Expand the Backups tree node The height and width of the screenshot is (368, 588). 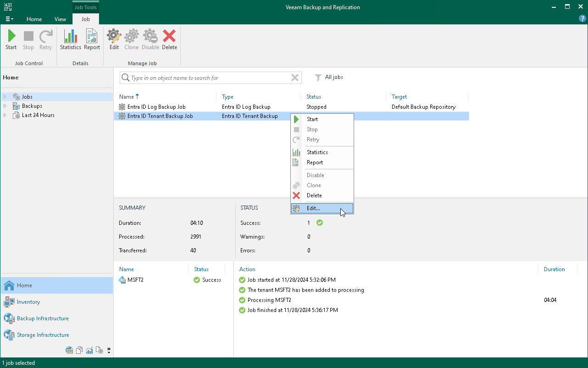(x=6, y=106)
